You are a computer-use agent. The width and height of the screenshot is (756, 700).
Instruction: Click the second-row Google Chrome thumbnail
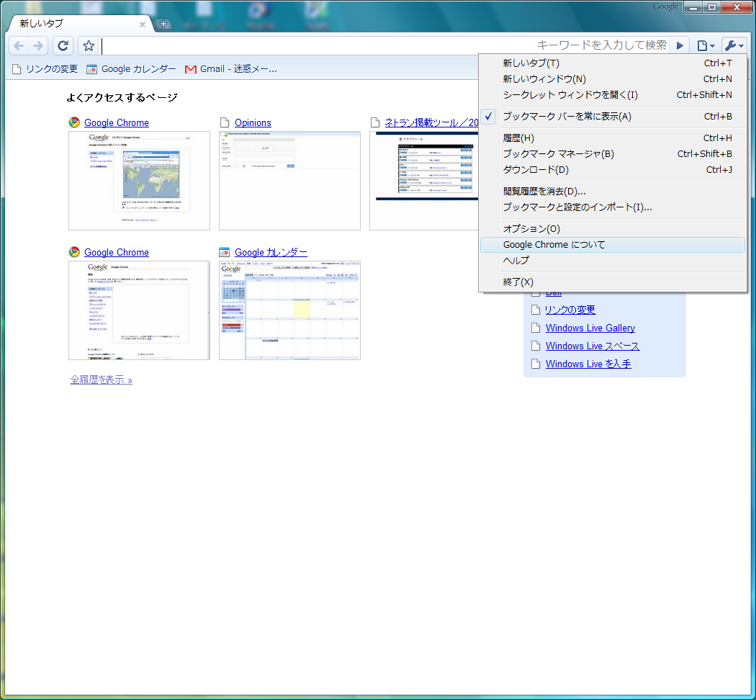(140, 310)
